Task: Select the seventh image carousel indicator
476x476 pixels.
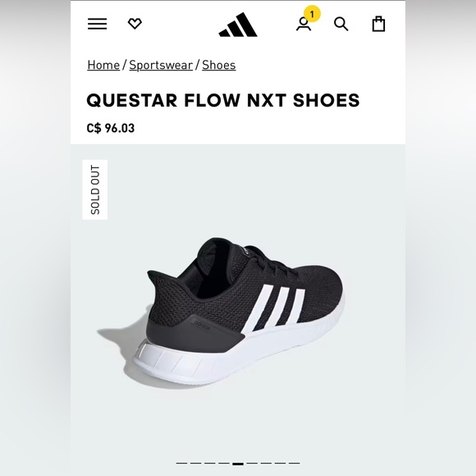Action: point(266,463)
